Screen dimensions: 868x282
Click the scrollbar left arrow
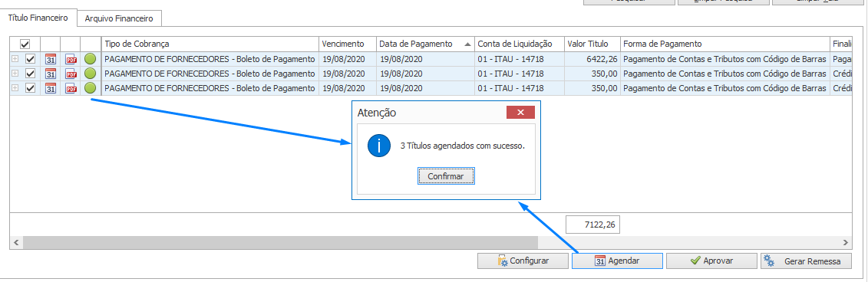pos(15,242)
